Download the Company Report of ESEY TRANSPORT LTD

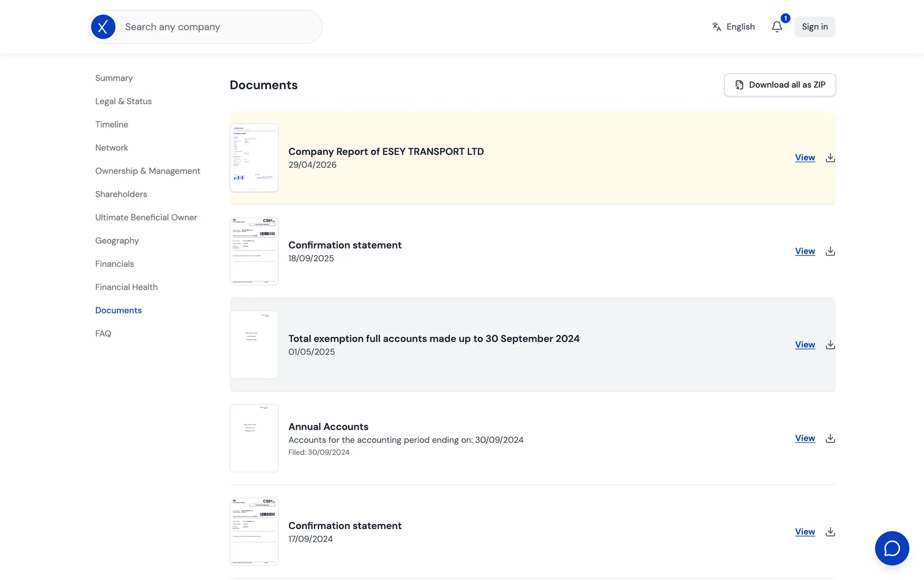coord(830,158)
